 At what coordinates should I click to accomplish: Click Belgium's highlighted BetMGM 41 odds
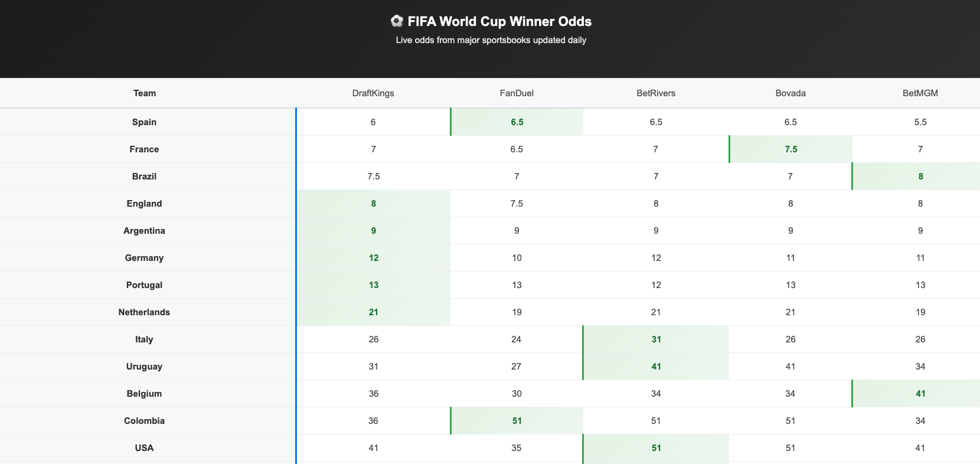920,394
